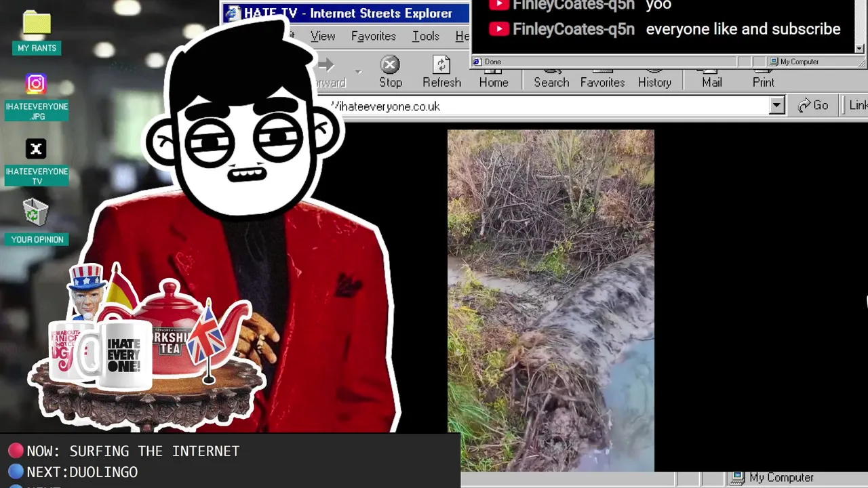Open the X IHATEEVERYONE TV desktop icon
868x488 pixels.
[36, 149]
